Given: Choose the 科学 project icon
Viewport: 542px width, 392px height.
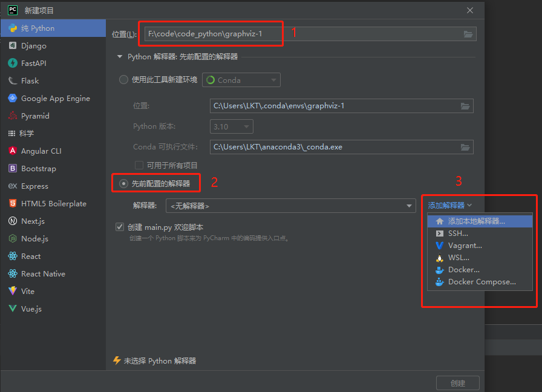Looking at the screenshot, I should click(x=11, y=134).
